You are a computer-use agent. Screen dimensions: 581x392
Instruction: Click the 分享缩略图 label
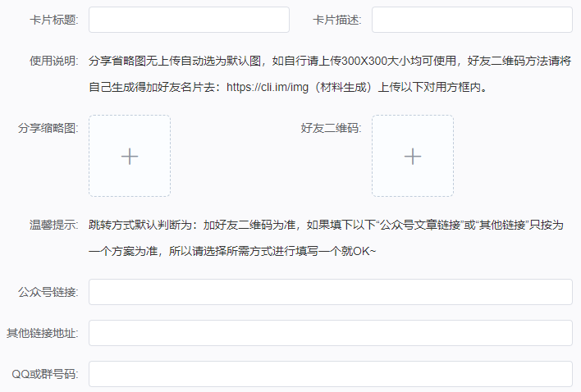(48, 129)
